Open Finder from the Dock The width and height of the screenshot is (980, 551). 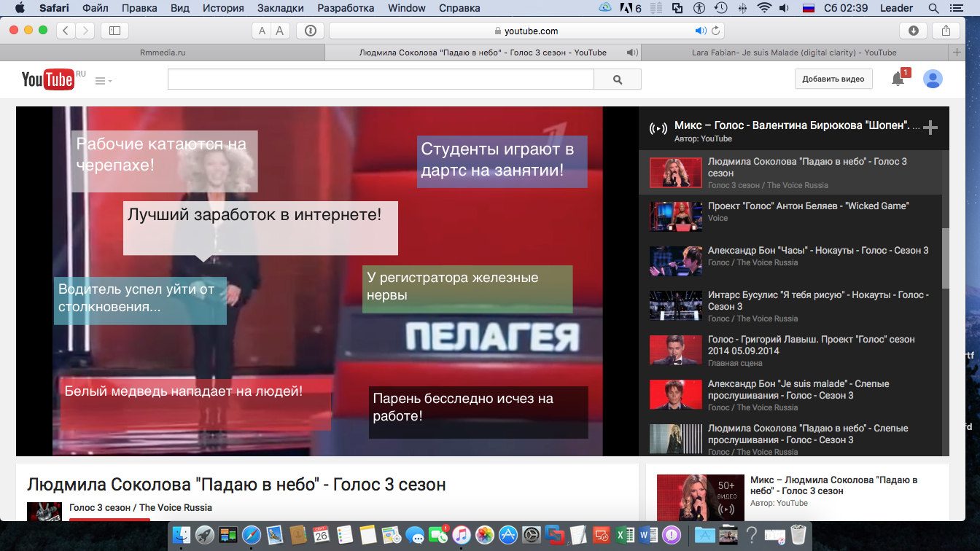coord(182,536)
